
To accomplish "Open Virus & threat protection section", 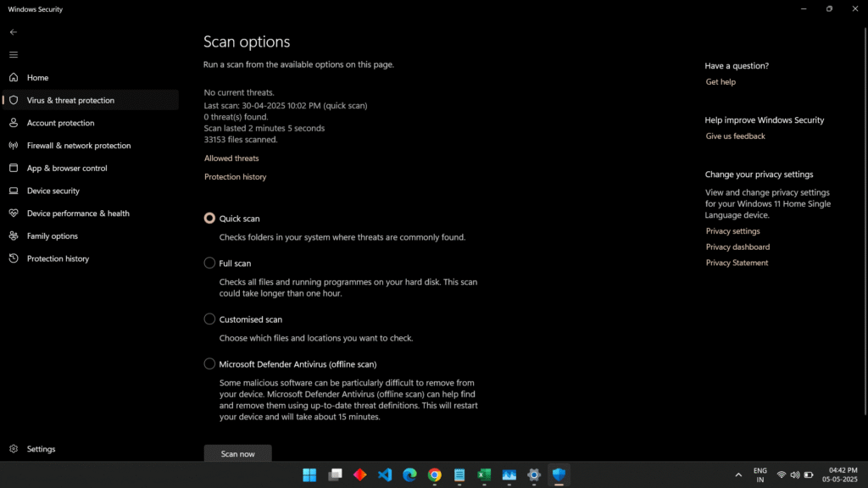I will point(71,100).
